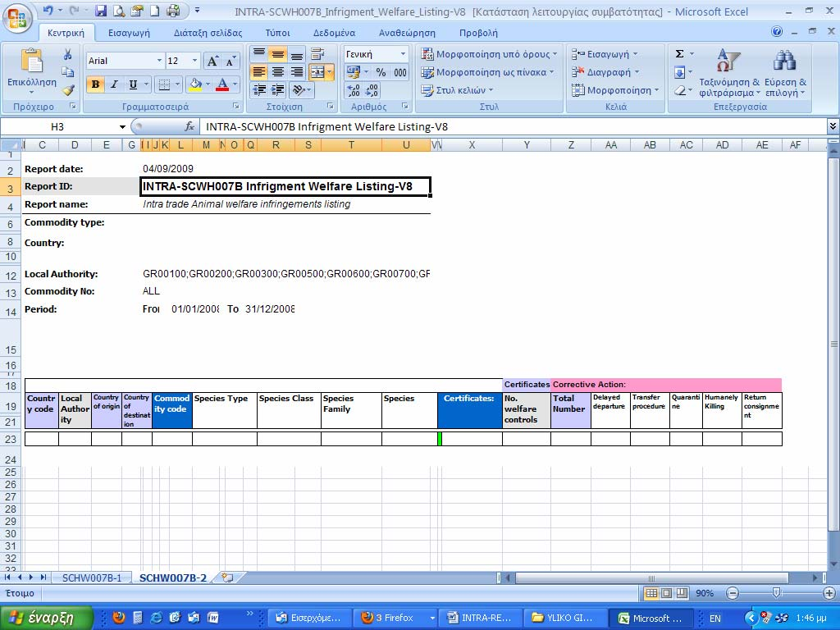Screen dimensions: 840x630
Task: Click the text orientation icon
Action: [299, 90]
